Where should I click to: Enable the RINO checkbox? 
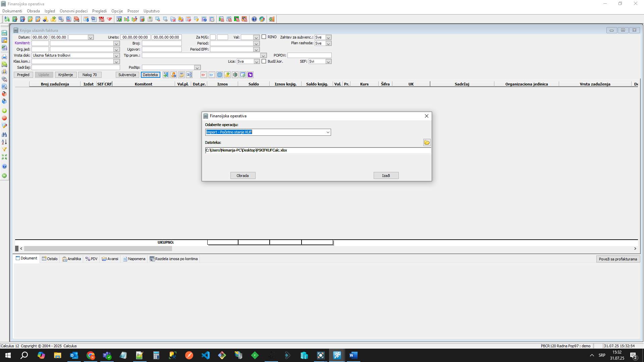(x=264, y=37)
